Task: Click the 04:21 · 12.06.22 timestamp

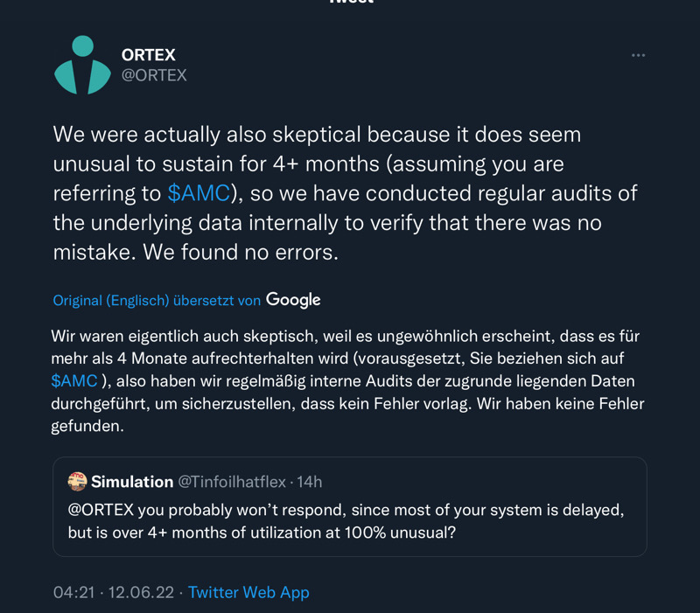Action: click(x=112, y=592)
